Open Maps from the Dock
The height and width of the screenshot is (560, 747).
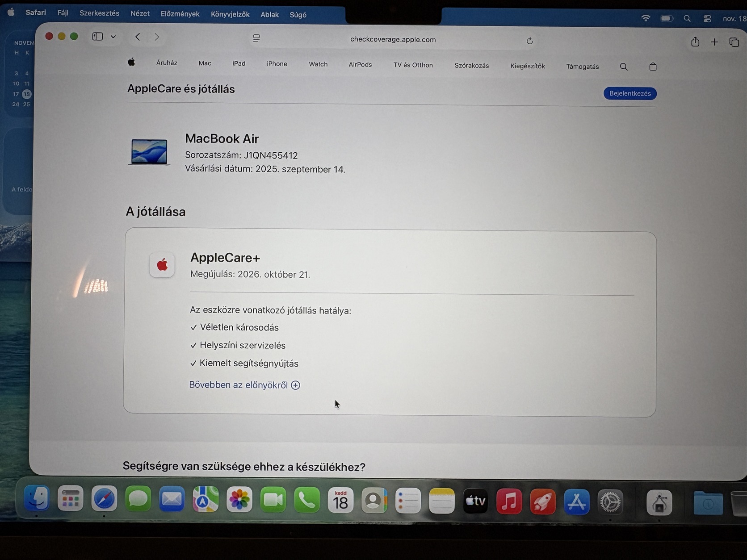pos(206,499)
